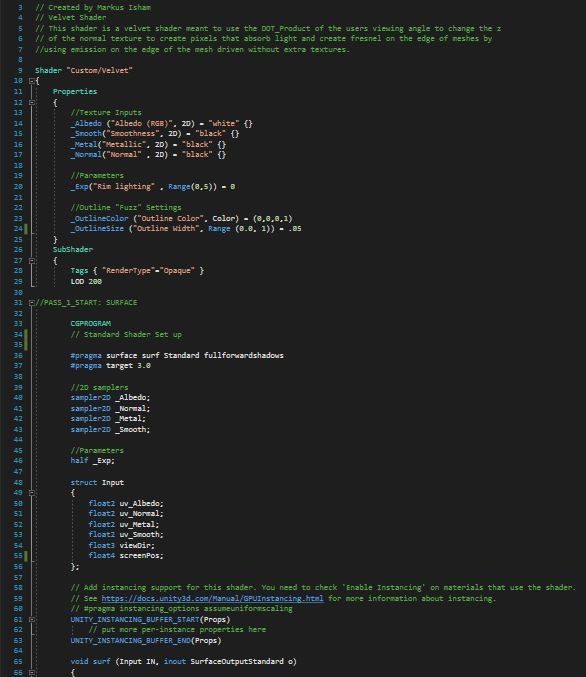Screen dimensions: 586x677
Task: Click the Tags "RenderType"="Opaque" line
Action: click(137, 271)
